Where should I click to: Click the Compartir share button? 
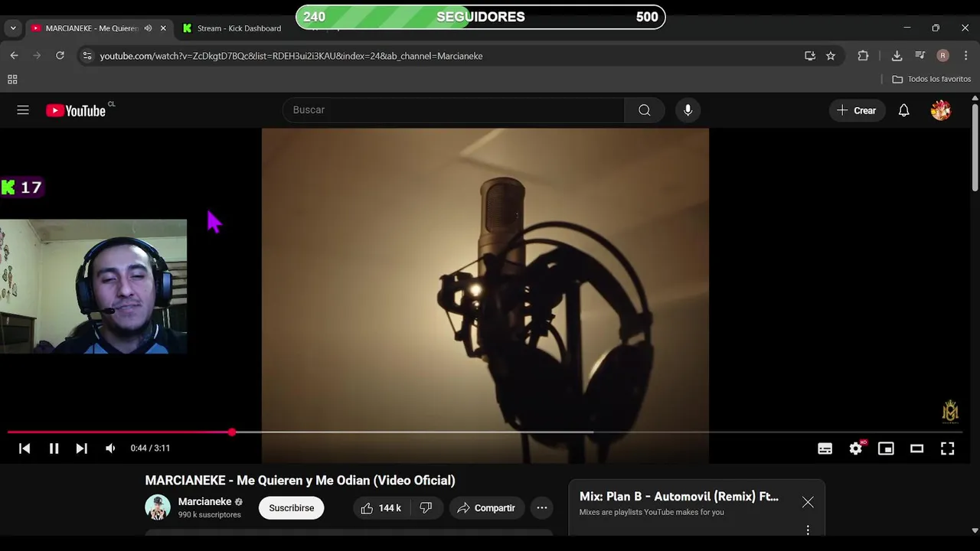coord(486,508)
